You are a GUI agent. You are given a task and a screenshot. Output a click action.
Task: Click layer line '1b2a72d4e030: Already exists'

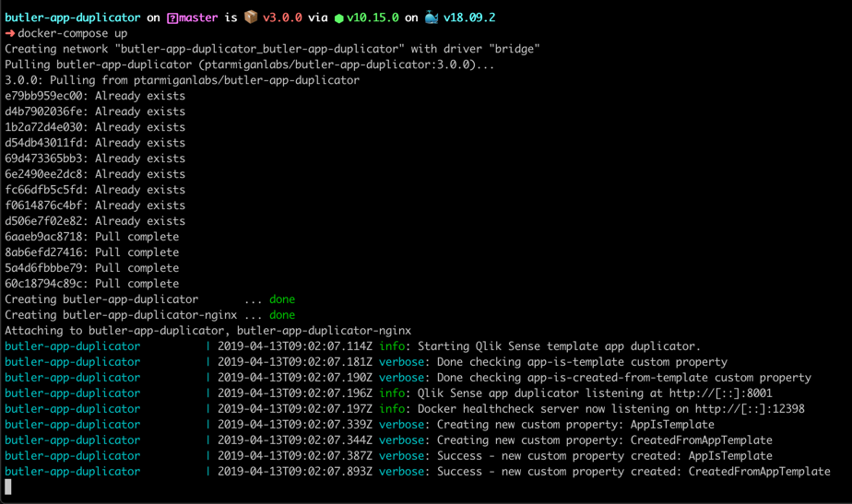[95, 127]
